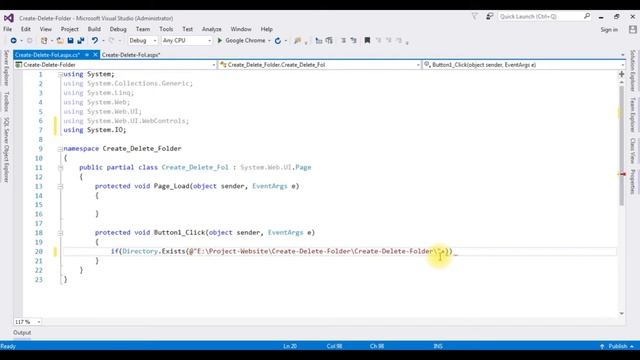The width and height of the screenshot is (640, 360).
Task: Open the Class View side tab
Action: coord(633,151)
